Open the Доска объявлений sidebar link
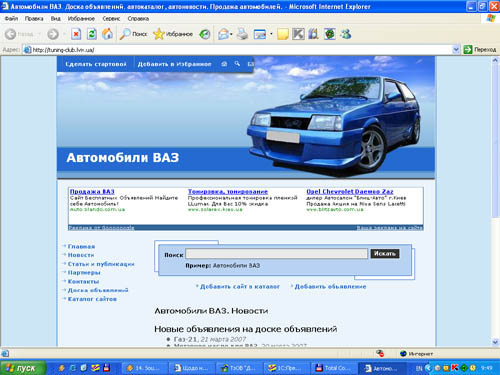The width and height of the screenshot is (500, 375). coord(98,290)
